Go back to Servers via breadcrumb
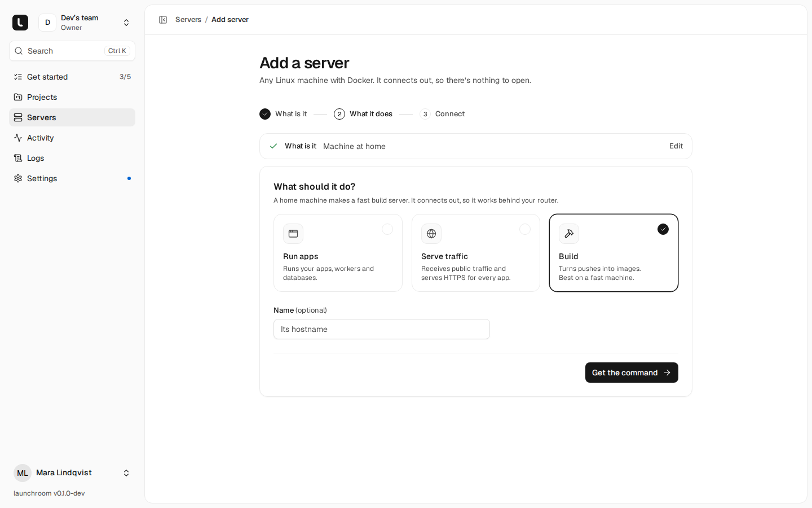The image size is (812, 508). tap(188, 19)
